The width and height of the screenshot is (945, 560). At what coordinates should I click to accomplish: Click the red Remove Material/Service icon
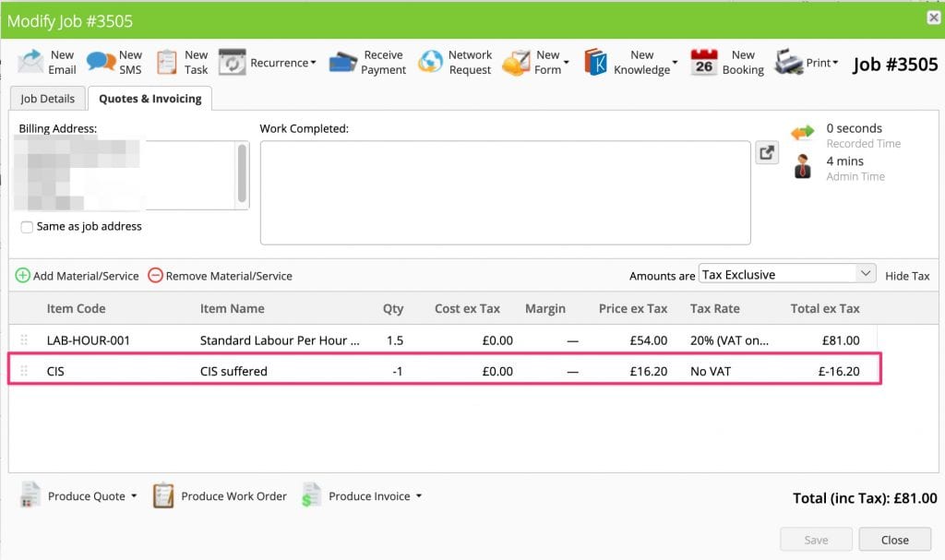[x=155, y=275]
